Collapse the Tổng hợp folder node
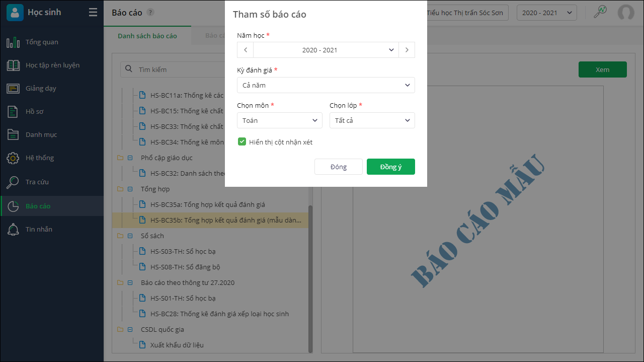Viewport: 644px width, 362px height. (130, 189)
